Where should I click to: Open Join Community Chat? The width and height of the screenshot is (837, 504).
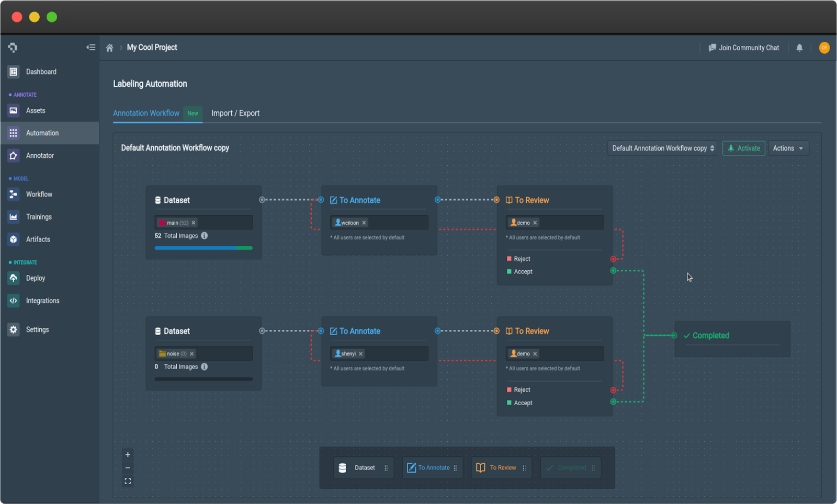coord(744,48)
